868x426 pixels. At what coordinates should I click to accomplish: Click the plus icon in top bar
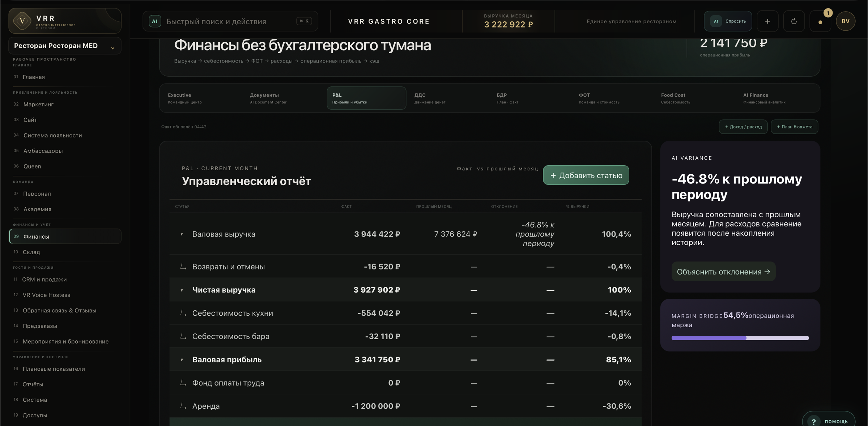coord(767,21)
